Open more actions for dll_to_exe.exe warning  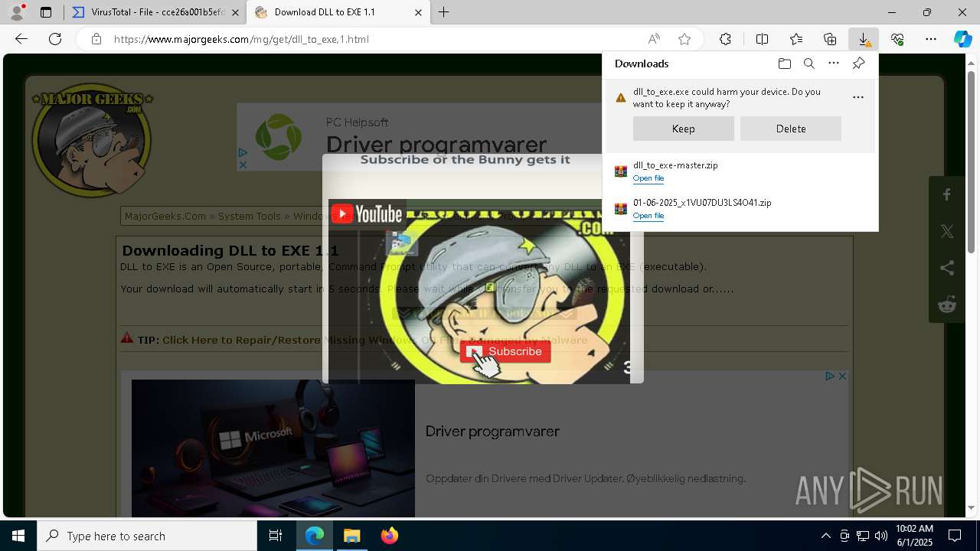[858, 97]
